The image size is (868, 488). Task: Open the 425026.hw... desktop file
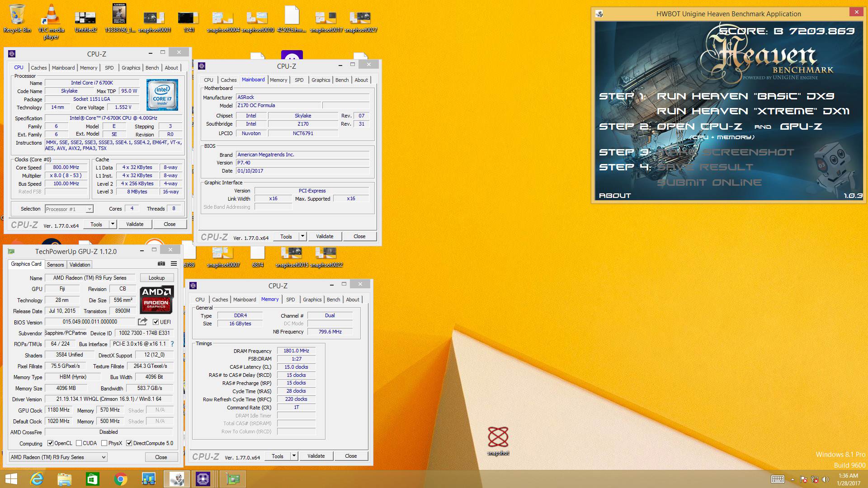[x=292, y=19]
